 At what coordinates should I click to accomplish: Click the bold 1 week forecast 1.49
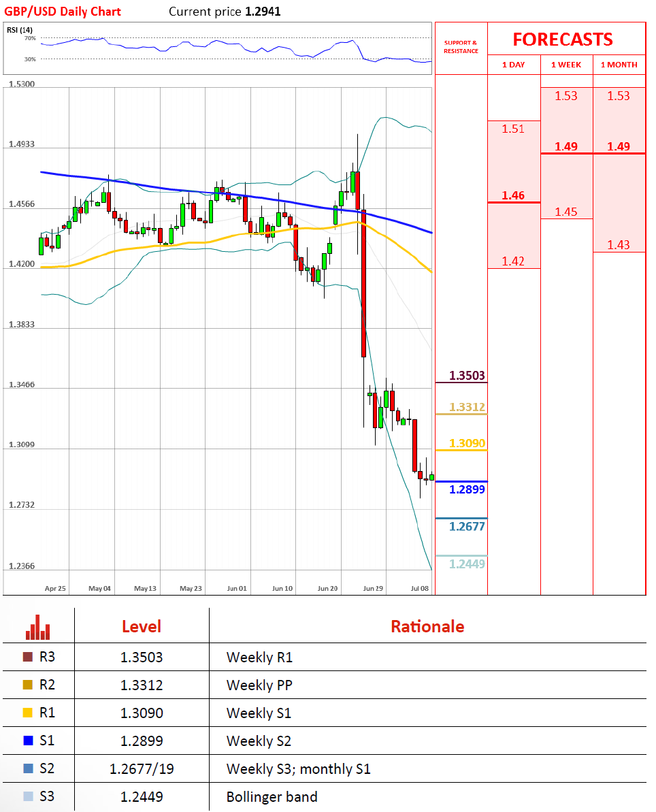(x=566, y=146)
